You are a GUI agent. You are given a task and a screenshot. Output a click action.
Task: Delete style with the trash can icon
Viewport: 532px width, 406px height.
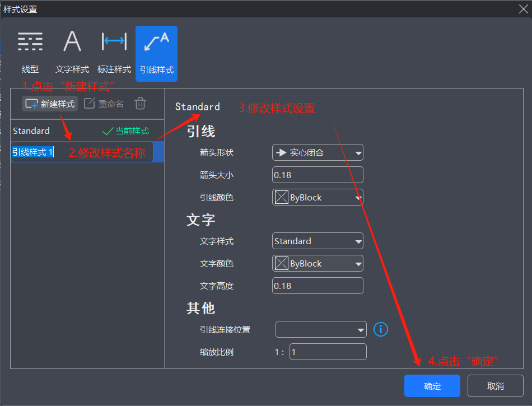pos(141,104)
